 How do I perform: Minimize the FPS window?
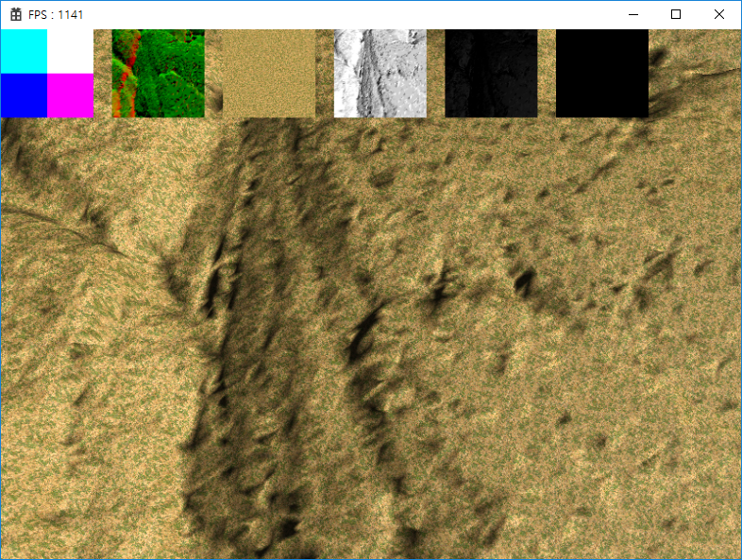click(633, 15)
